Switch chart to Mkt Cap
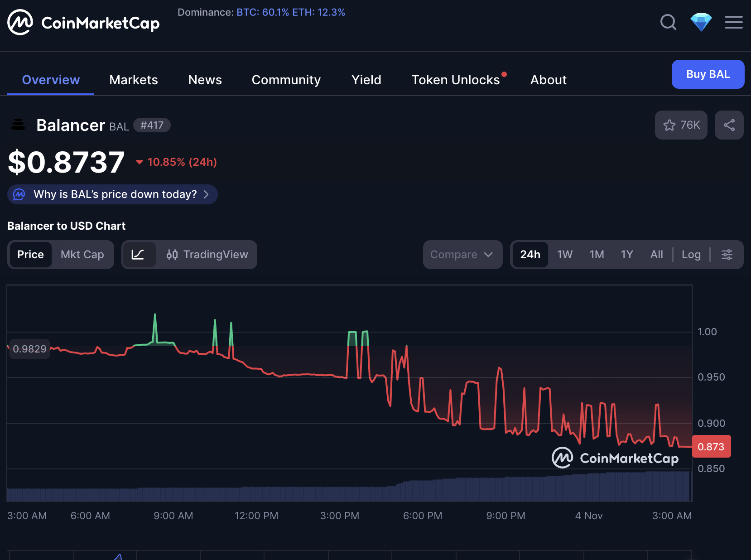 point(82,255)
